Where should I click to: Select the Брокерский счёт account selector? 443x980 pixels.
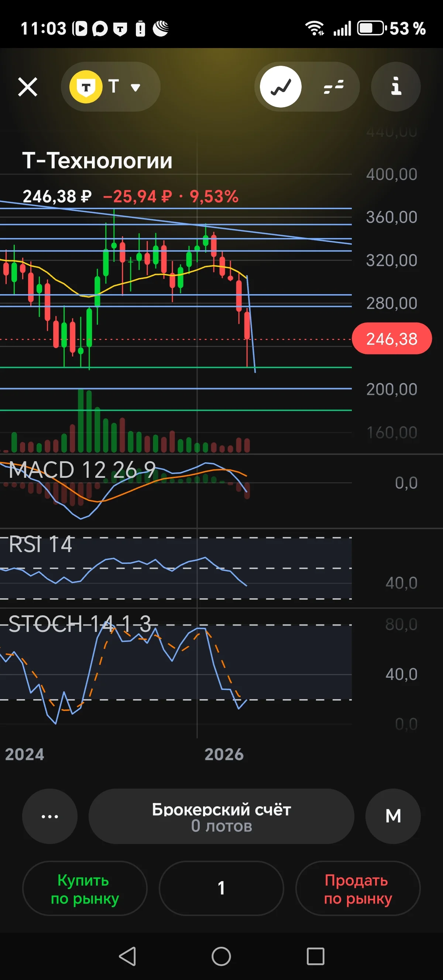tap(221, 816)
